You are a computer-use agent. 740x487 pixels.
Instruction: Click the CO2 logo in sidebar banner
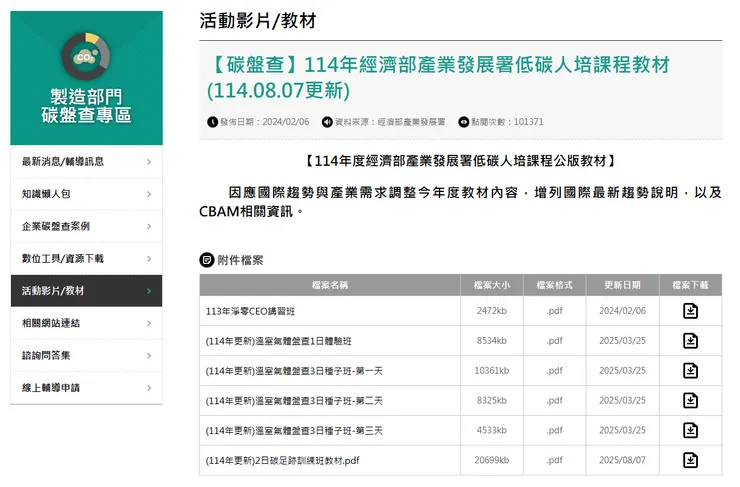pyautogui.click(x=86, y=57)
